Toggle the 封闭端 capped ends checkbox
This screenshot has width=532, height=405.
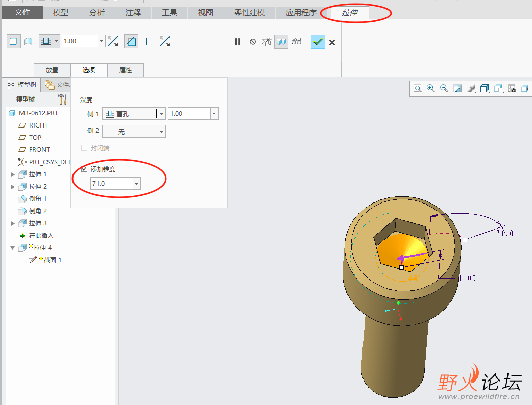click(84, 148)
